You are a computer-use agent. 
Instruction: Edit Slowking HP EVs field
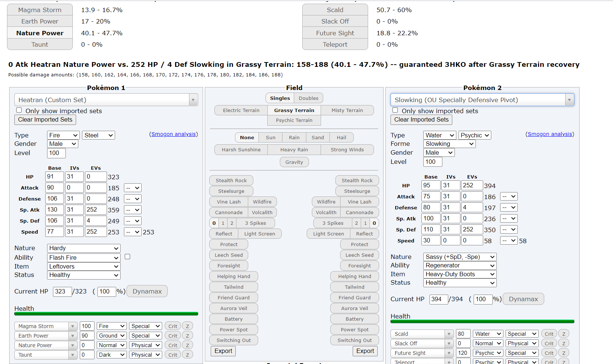pyautogui.click(x=472, y=185)
